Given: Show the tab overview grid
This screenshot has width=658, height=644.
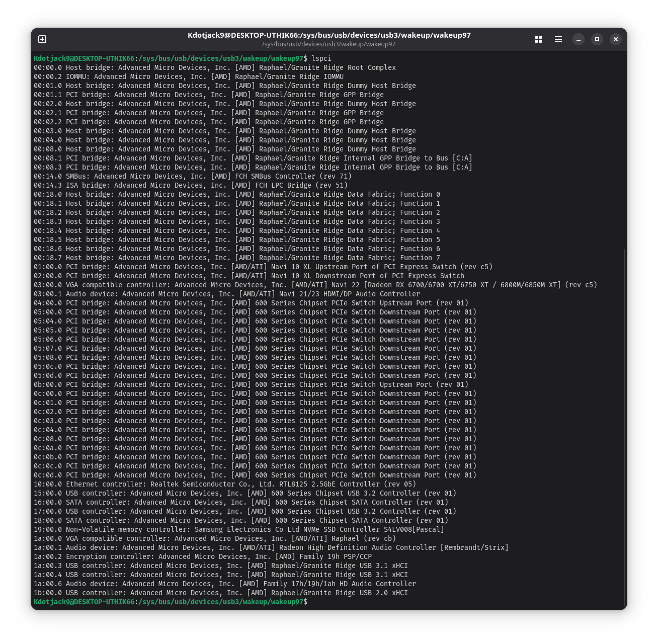Looking at the screenshot, I should (x=538, y=39).
